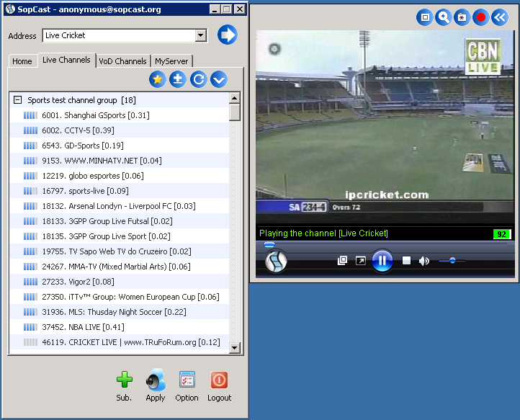Click the channel list scrollbar thumb
The image size is (520, 420).
[x=235, y=112]
